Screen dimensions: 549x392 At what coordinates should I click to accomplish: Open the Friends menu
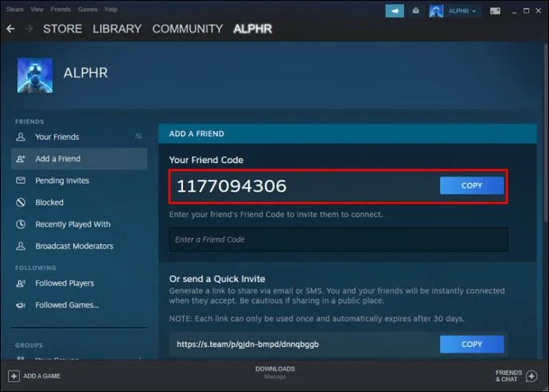pos(60,10)
